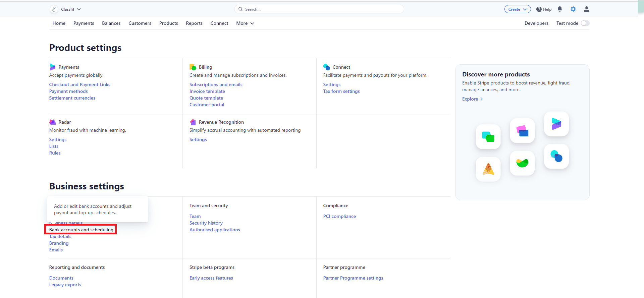Focus the Search input field
This screenshot has width=644, height=298.
tap(319, 9)
